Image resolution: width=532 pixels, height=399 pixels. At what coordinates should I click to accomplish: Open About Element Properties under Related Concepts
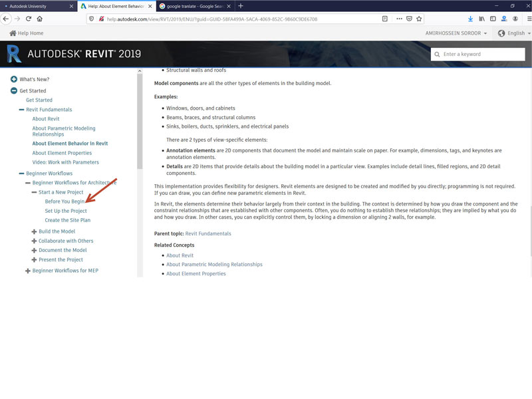[196, 273]
